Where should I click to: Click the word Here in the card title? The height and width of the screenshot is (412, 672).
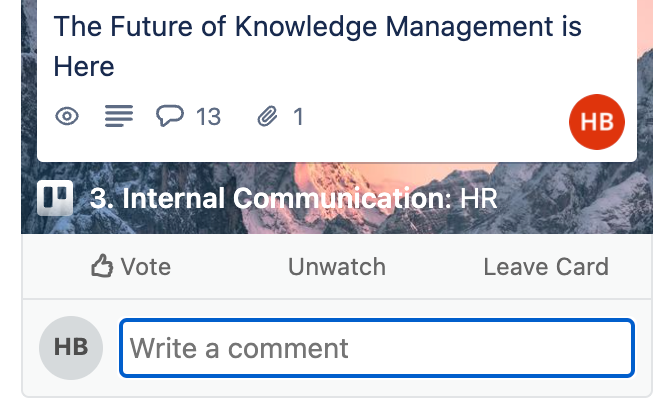click(84, 67)
